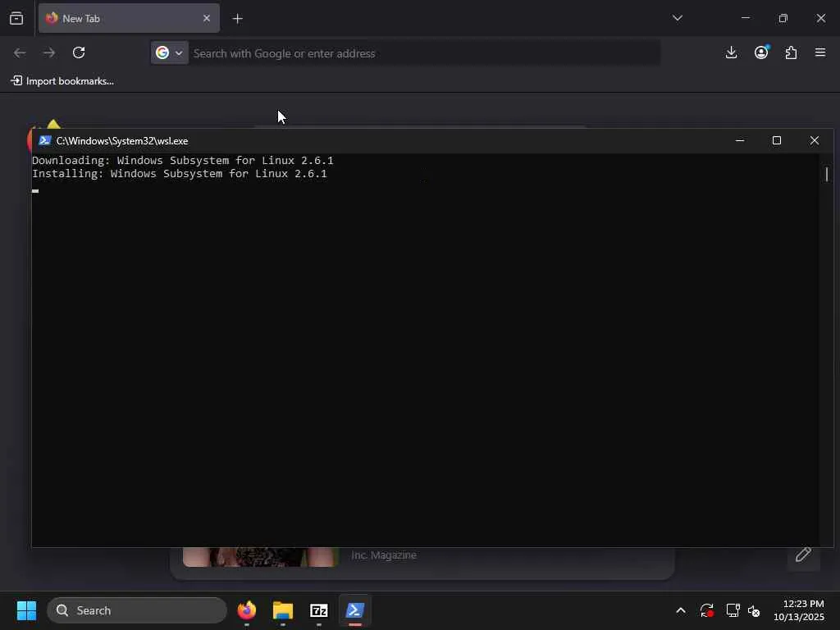Image resolution: width=840 pixels, height=630 pixels.
Task: Open the list all tabs chevron
Action: (x=677, y=18)
